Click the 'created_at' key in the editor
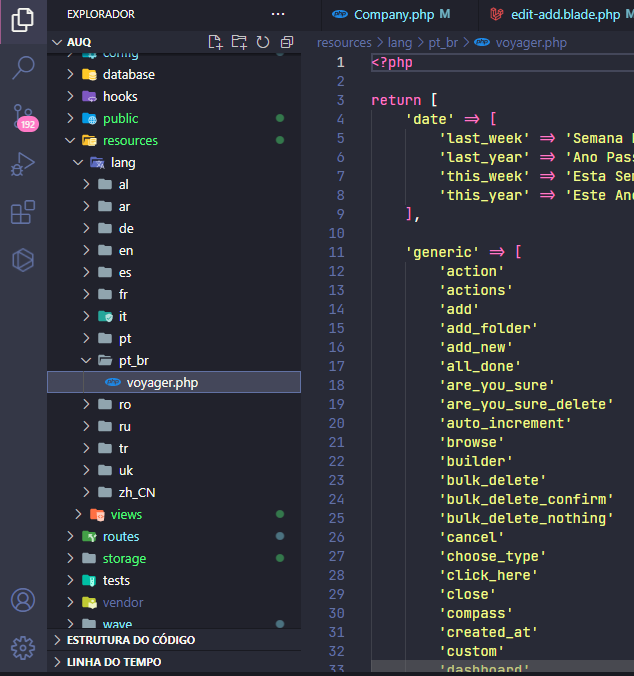Viewport: 634px width, 676px height. [488, 632]
